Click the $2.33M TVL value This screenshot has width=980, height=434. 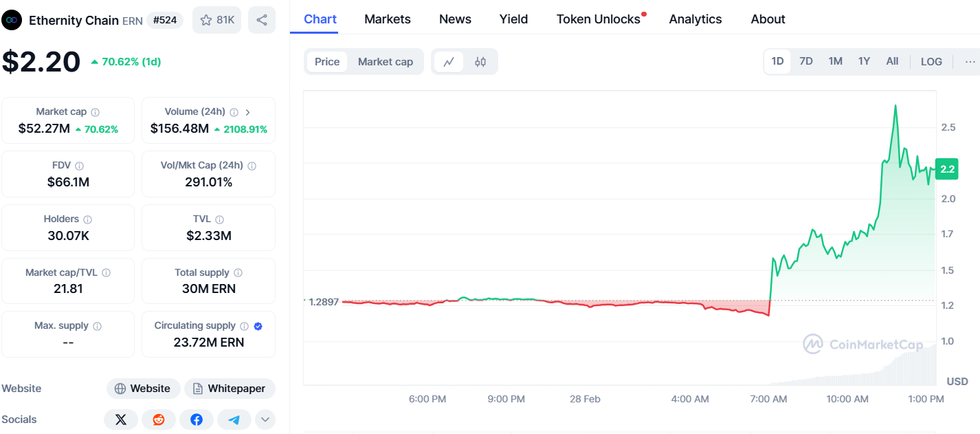208,236
